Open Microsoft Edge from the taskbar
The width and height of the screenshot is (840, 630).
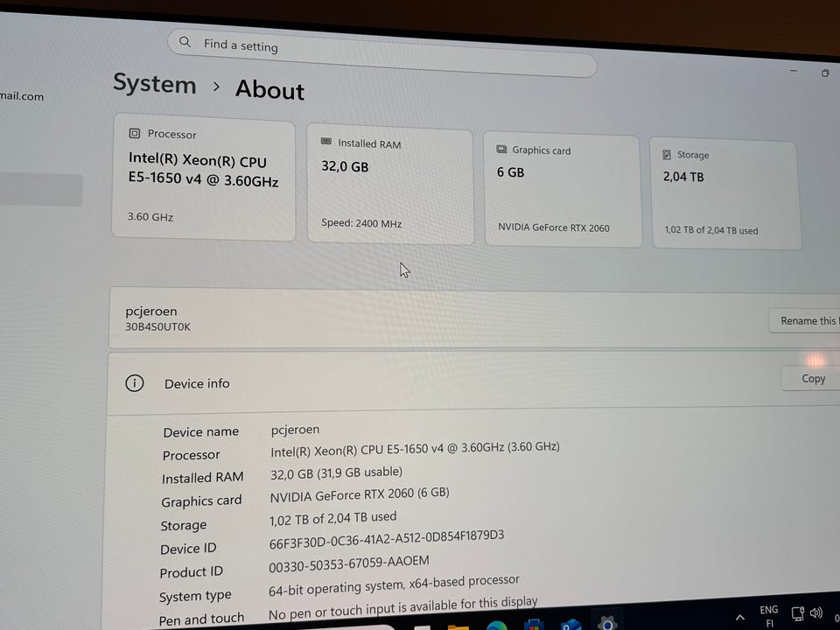497,625
